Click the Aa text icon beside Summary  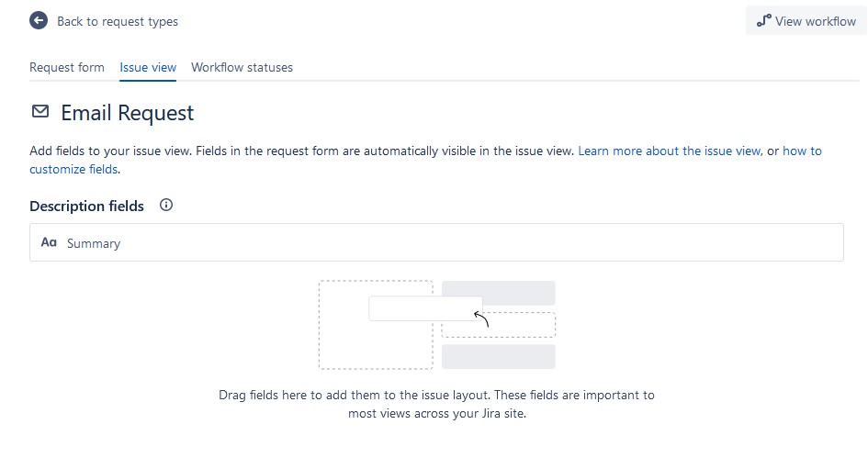tap(49, 242)
